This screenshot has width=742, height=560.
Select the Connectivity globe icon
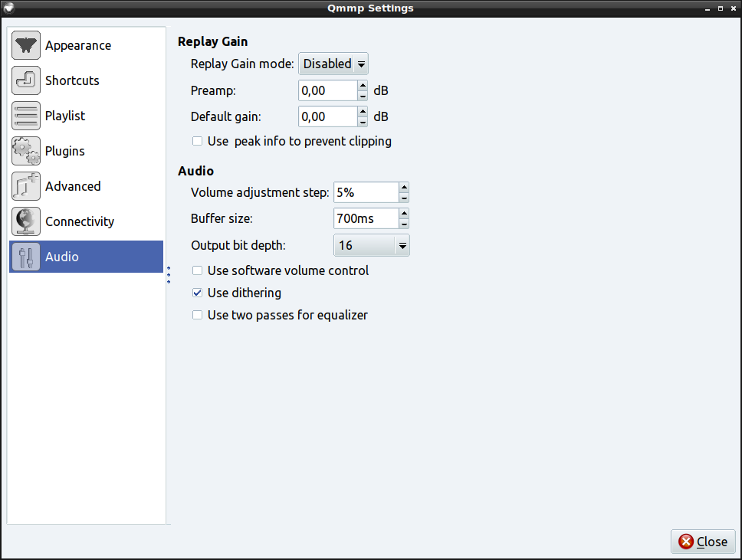pyautogui.click(x=26, y=221)
